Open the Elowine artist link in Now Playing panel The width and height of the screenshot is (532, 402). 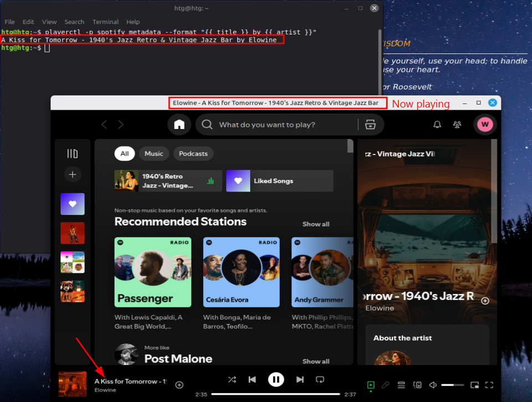(380, 308)
